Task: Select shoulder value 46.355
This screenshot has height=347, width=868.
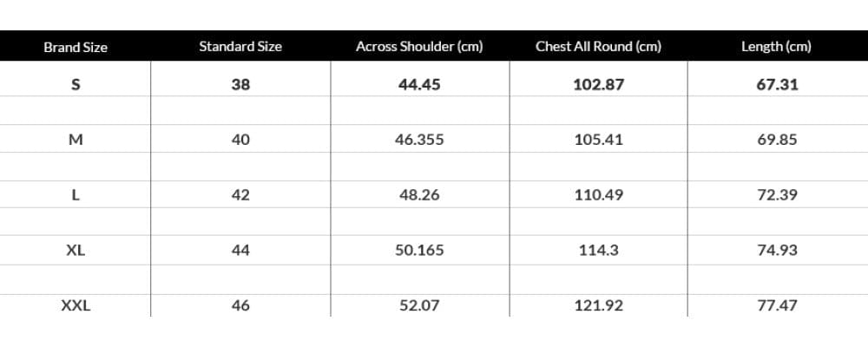Action: (419, 140)
